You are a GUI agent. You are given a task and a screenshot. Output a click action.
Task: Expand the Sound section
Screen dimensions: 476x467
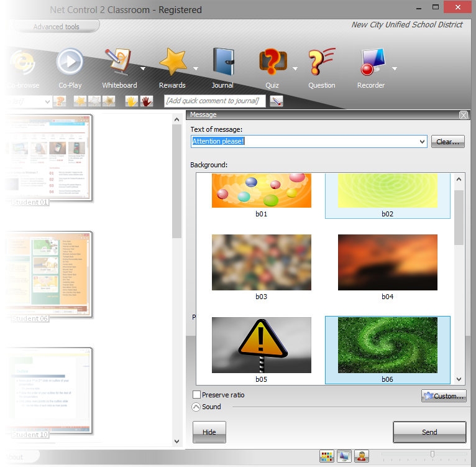coord(196,407)
